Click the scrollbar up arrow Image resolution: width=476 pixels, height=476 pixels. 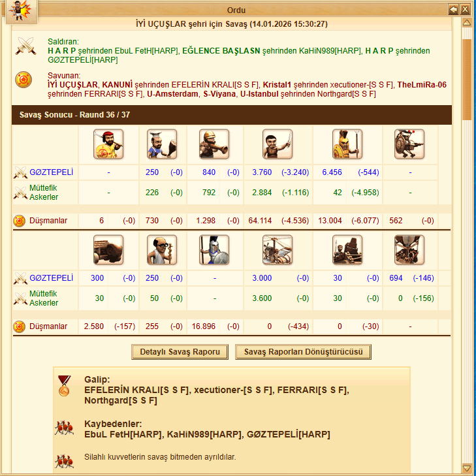pos(467,22)
